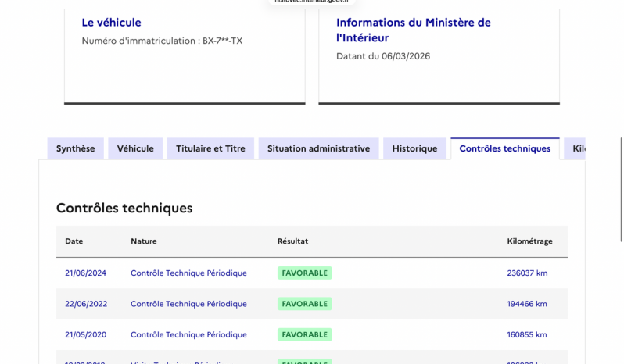The width and height of the screenshot is (624, 364).
Task: Open the Synthèse tab
Action: pos(75,148)
